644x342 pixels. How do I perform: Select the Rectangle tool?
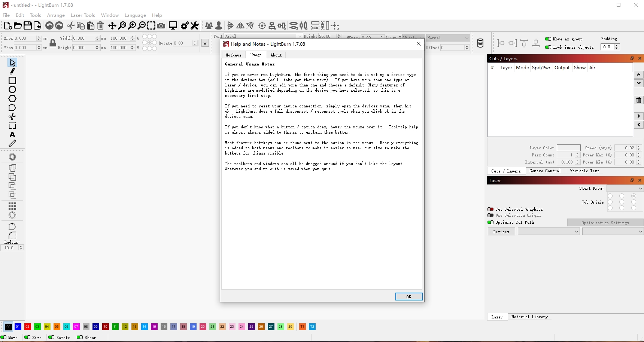[12, 80]
